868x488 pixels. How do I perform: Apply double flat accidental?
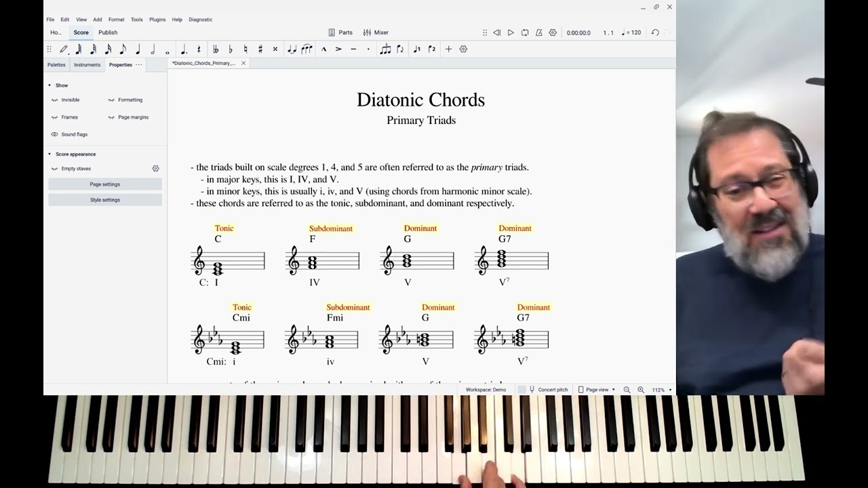pyautogui.click(x=216, y=49)
